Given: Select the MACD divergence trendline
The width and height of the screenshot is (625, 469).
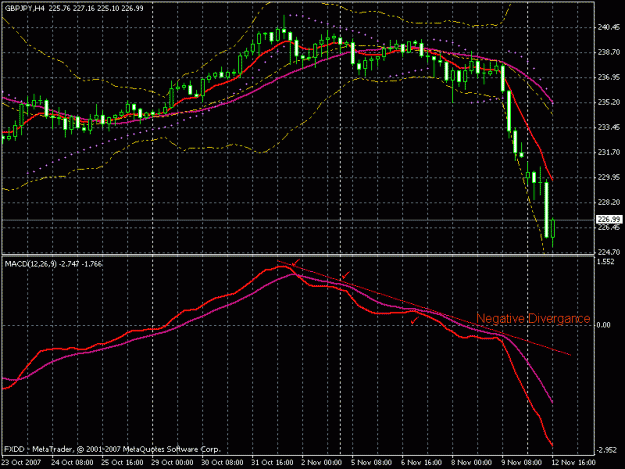Looking at the screenshot, I should click(x=424, y=308).
